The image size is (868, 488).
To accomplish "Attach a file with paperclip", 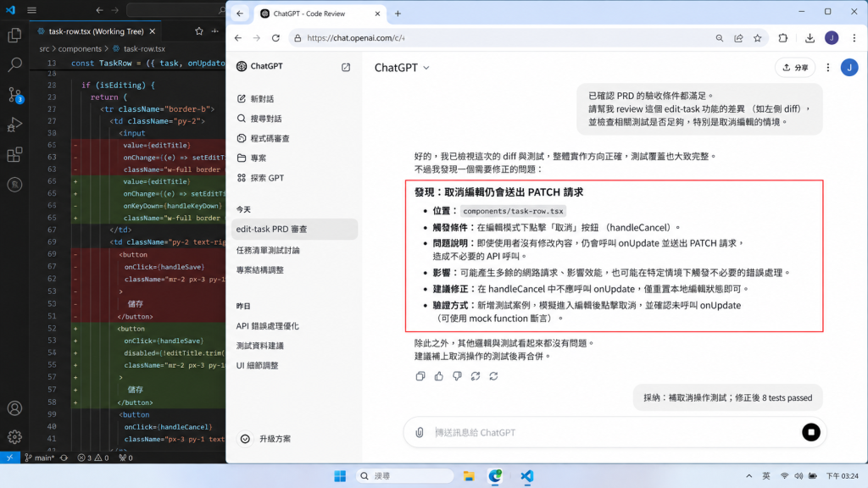I will pyautogui.click(x=420, y=432).
